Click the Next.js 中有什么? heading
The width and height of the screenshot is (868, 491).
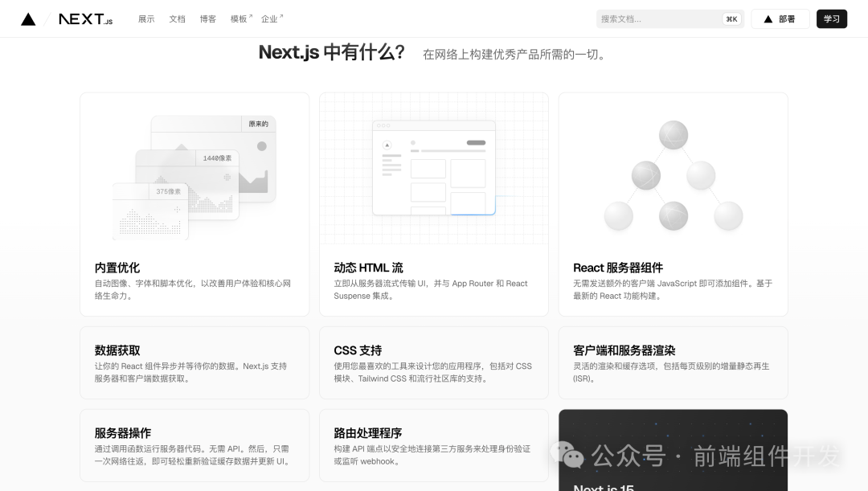pyautogui.click(x=332, y=52)
